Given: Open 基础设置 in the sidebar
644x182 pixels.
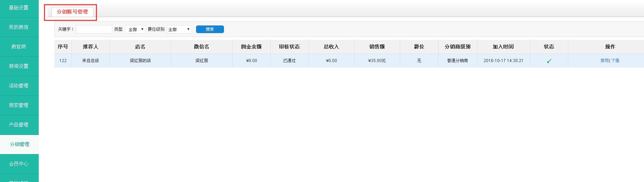Looking at the screenshot, I should (19, 8).
